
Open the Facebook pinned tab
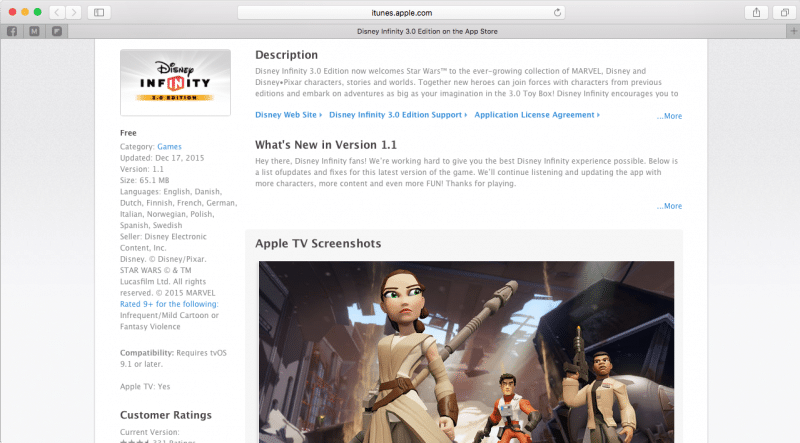(13, 31)
